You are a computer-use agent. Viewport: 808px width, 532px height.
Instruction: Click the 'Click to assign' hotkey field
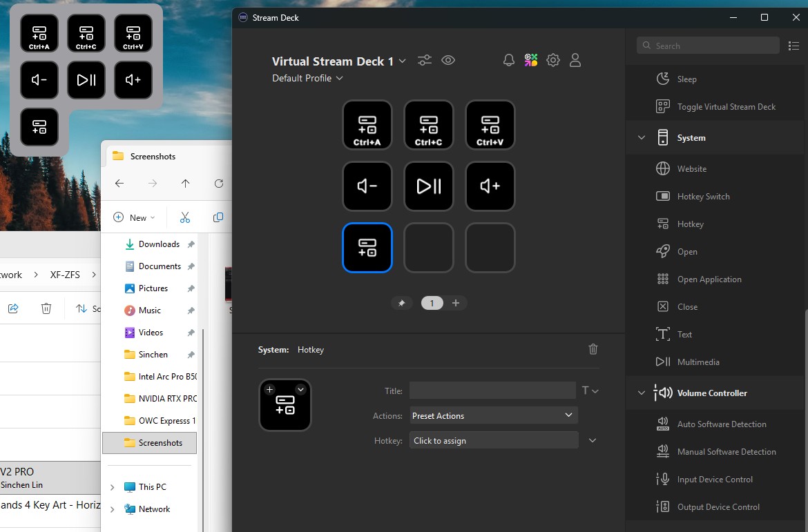pos(493,440)
